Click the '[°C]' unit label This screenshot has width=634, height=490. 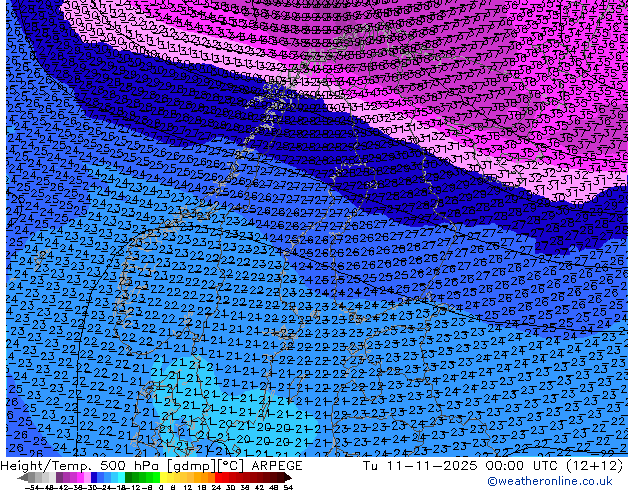229,466
